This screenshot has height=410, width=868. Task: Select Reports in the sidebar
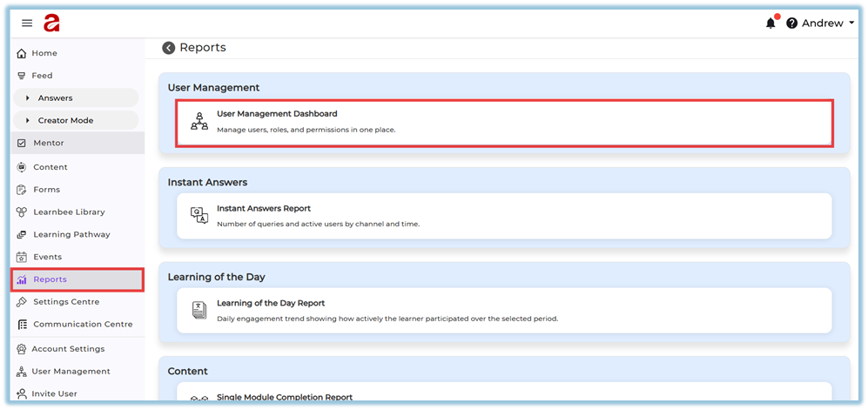click(x=50, y=279)
